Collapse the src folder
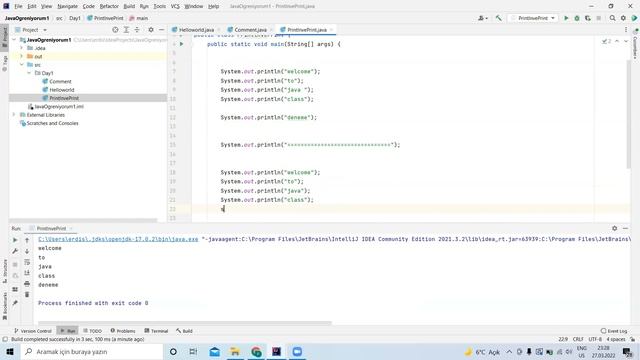Viewport: 640px width, 360px height. click(x=21, y=64)
